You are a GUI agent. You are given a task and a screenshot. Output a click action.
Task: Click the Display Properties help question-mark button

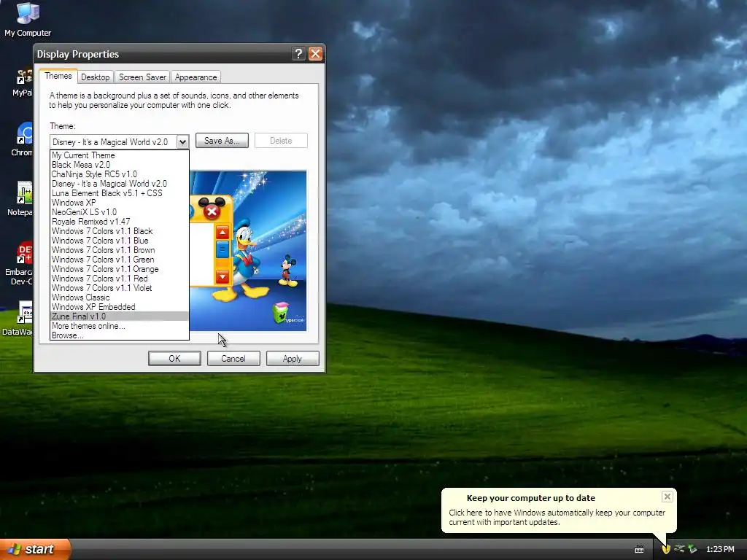coord(298,54)
